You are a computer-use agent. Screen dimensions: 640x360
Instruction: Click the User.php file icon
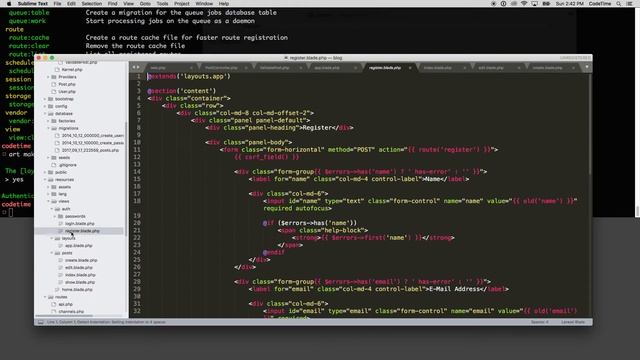pyautogui.click(x=54, y=91)
